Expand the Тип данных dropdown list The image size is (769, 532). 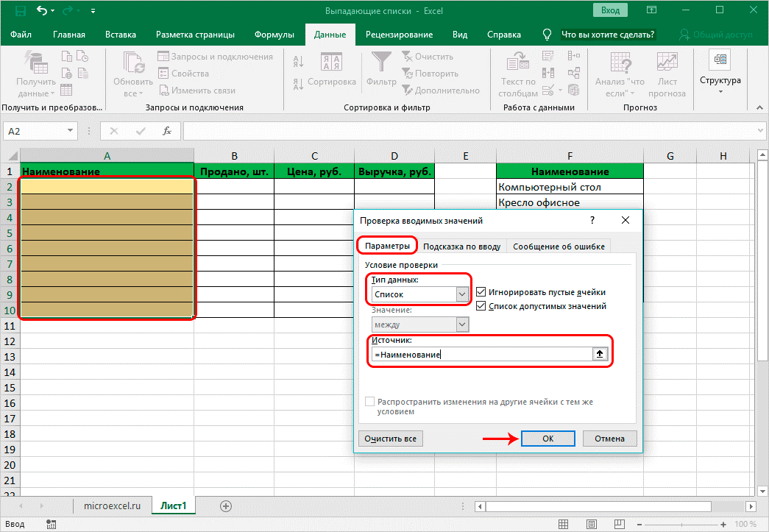click(x=462, y=294)
